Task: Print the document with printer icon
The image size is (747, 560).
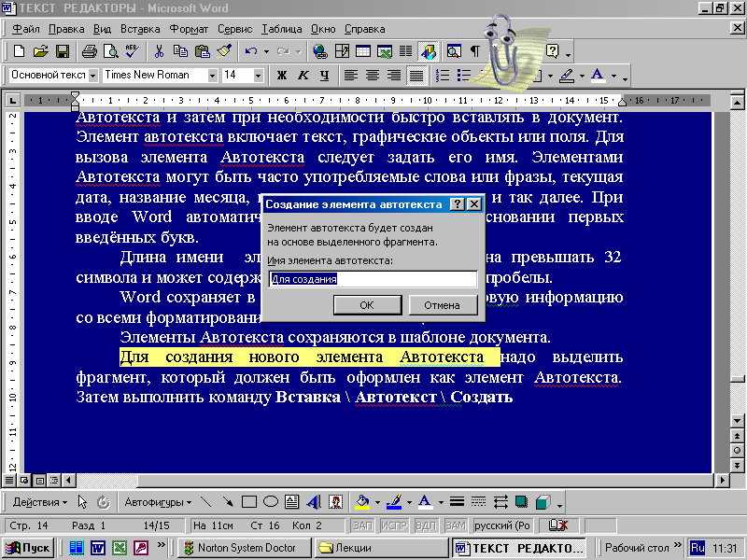Action: pyautogui.click(x=89, y=51)
